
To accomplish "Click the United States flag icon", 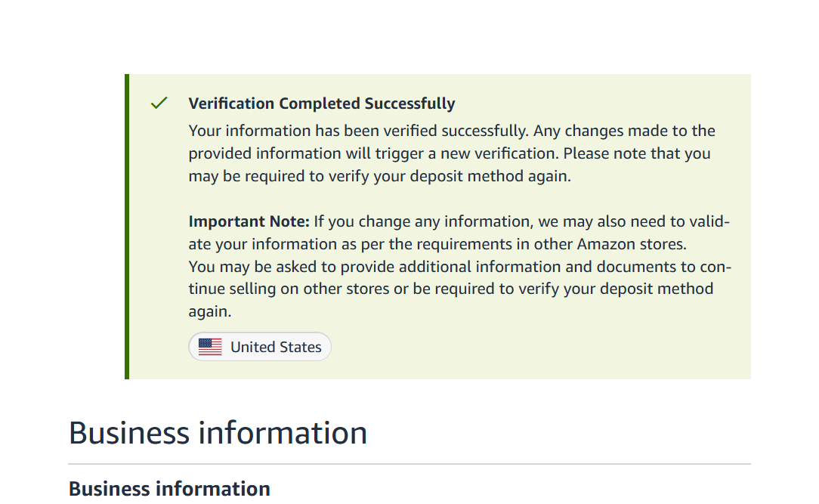I will tap(210, 347).
